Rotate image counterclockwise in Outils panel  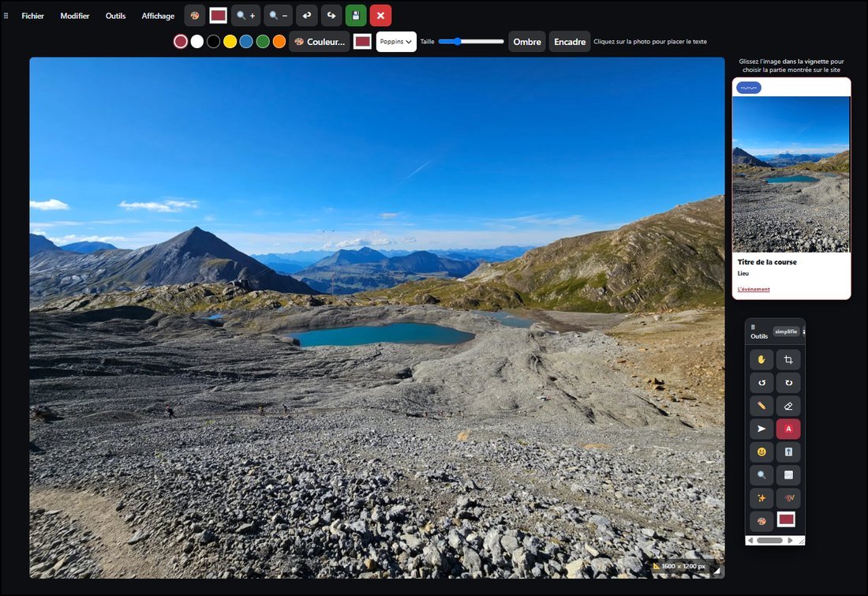click(x=761, y=383)
